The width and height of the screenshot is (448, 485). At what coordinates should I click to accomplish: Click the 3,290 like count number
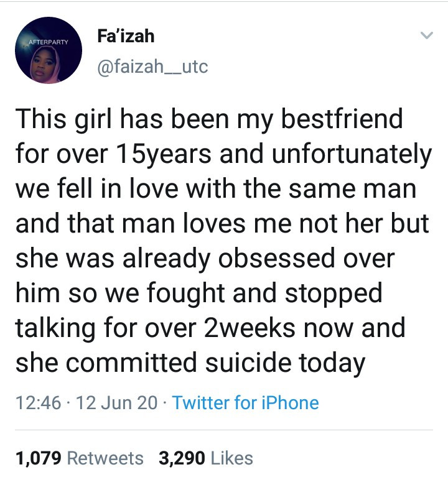(182, 458)
